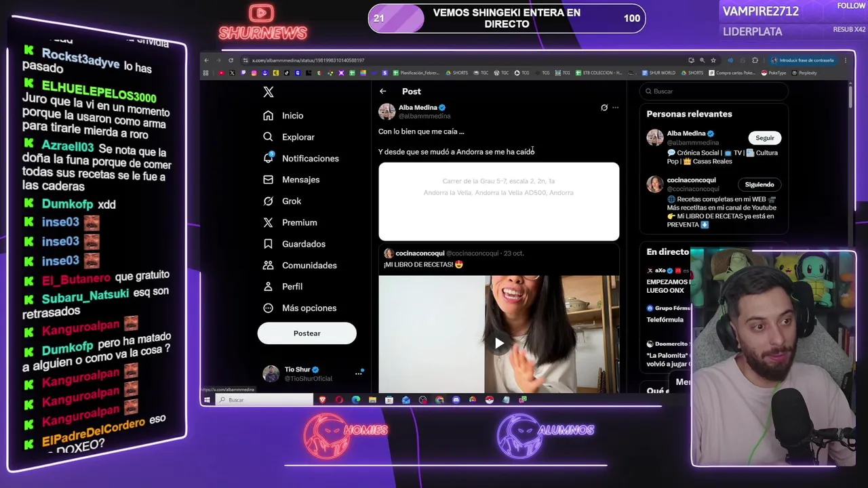Reload the page in browser
The height and width of the screenshot is (488, 868).
click(231, 60)
